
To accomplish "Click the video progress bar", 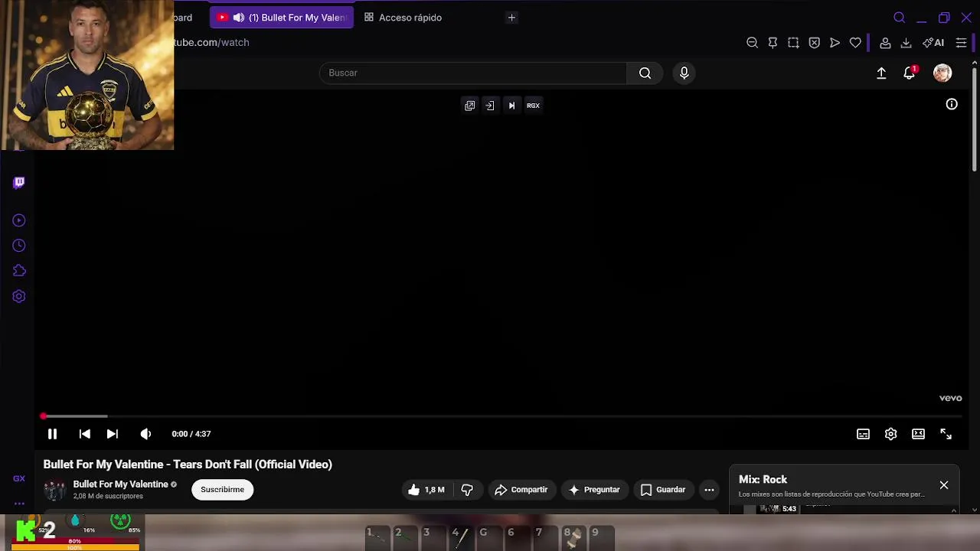I will pos(501,416).
